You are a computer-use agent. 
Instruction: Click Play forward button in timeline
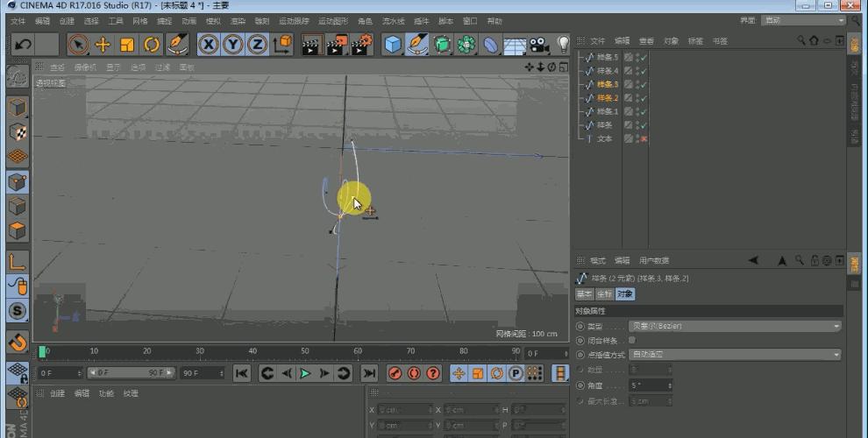tap(305, 373)
